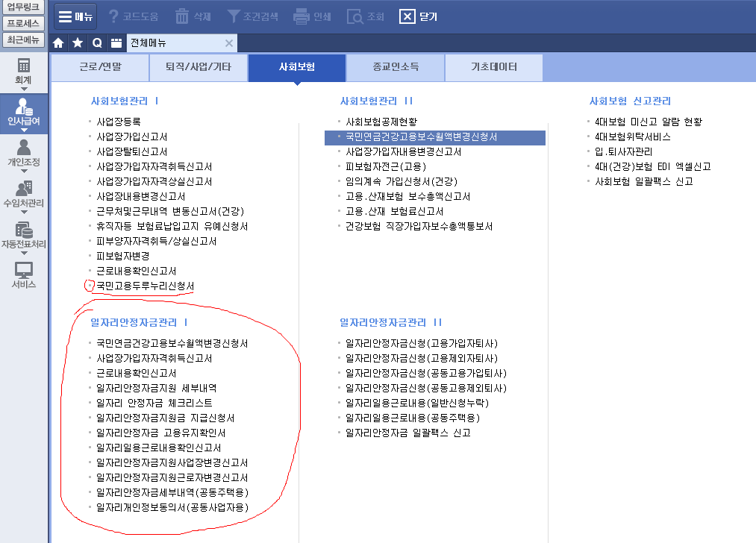Open 4대(건강)보험 EDI 엑셀신고
756x543 pixels.
653,167
